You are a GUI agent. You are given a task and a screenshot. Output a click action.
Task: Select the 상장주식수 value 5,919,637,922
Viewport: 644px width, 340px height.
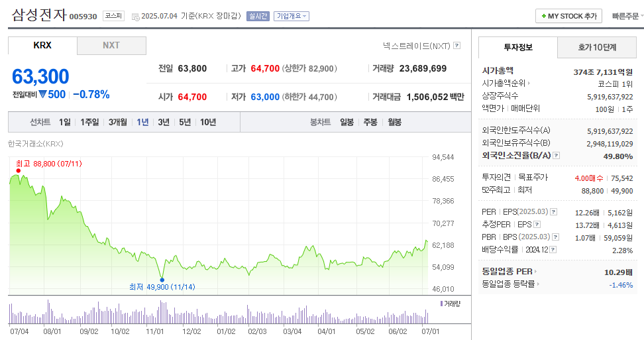pos(610,97)
